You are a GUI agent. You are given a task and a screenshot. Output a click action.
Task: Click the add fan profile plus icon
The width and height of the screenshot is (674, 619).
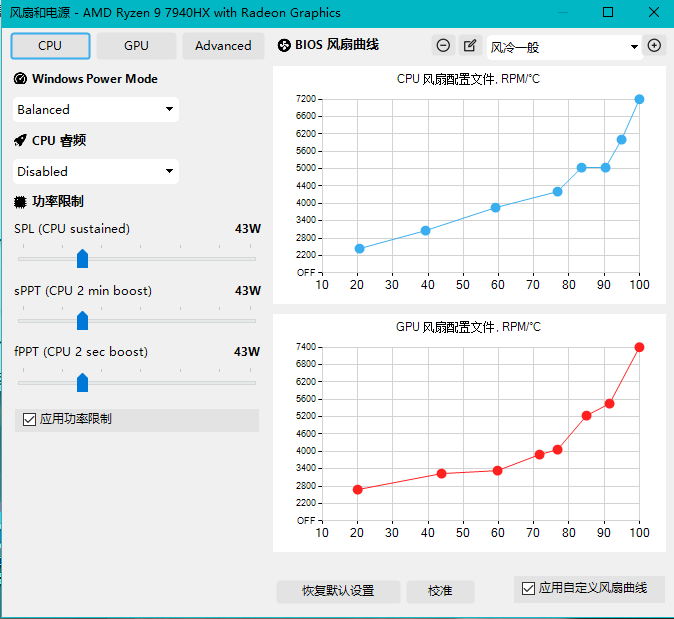pos(654,45)
